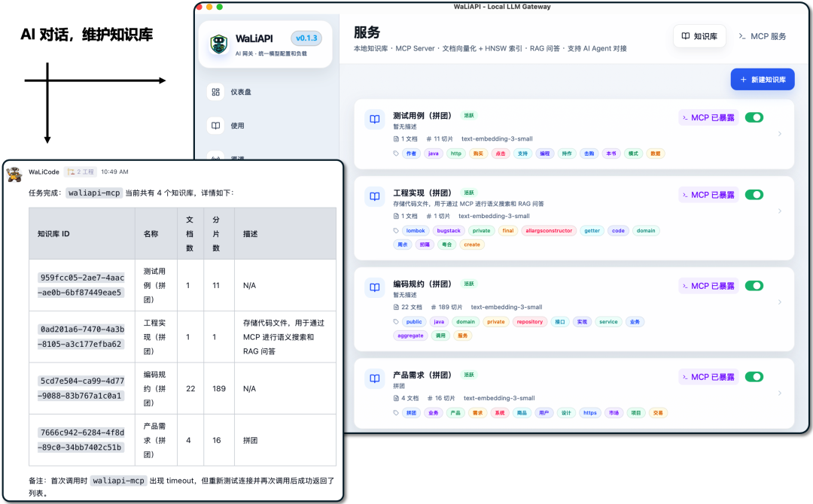
Task: Click the getter tag
Action: (592, 230)
